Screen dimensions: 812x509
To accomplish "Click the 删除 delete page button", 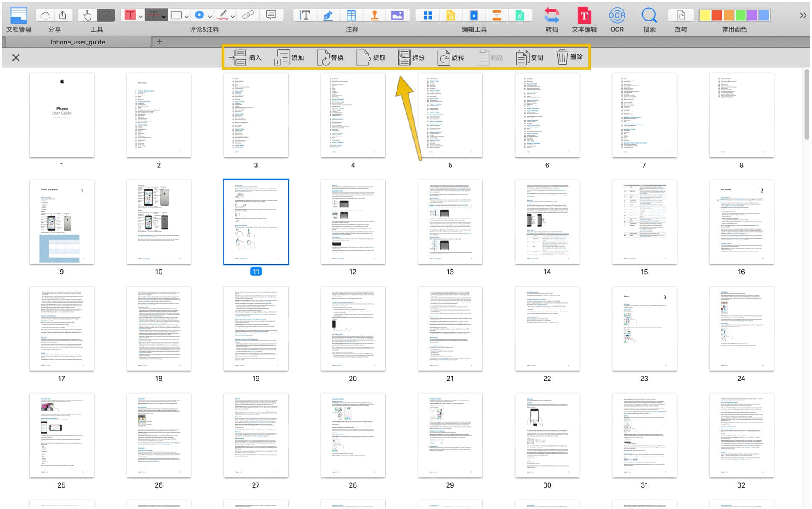I will coord(569,57).
